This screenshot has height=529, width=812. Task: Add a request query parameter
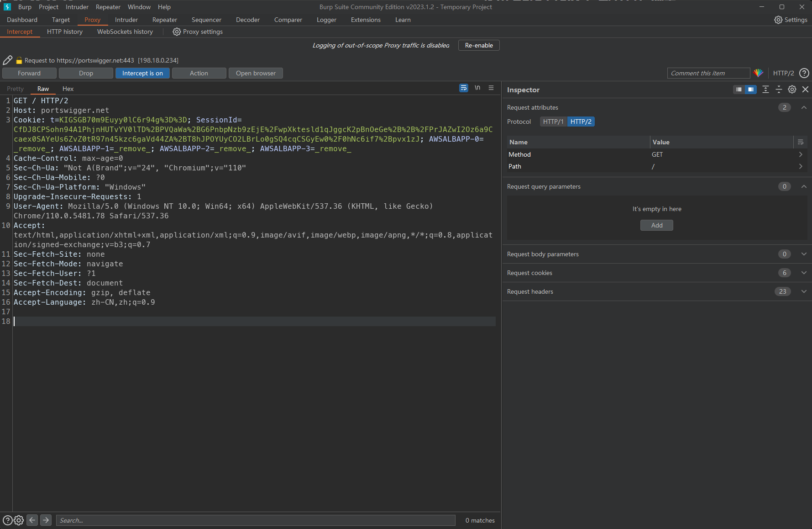click(657, 225)
